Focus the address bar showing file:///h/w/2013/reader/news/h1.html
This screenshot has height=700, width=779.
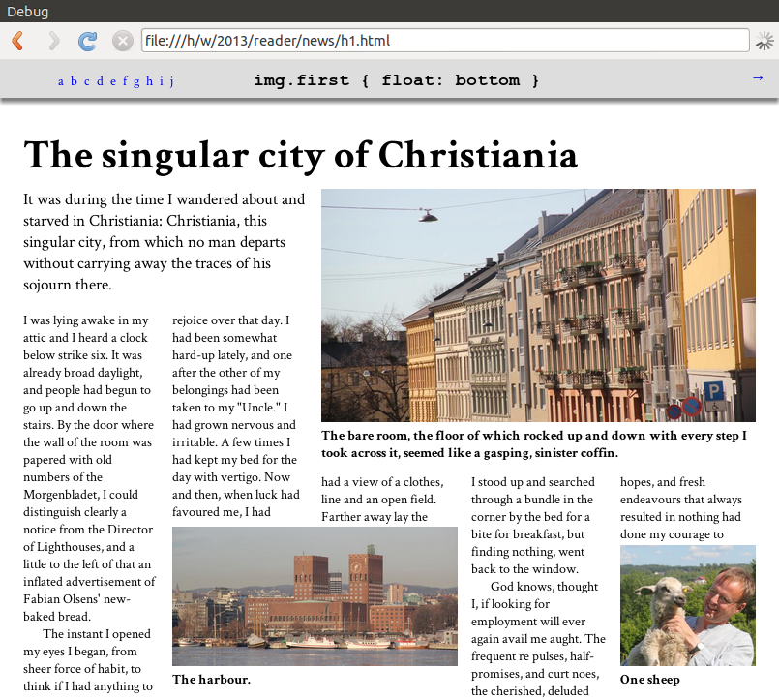coord(445,41)
